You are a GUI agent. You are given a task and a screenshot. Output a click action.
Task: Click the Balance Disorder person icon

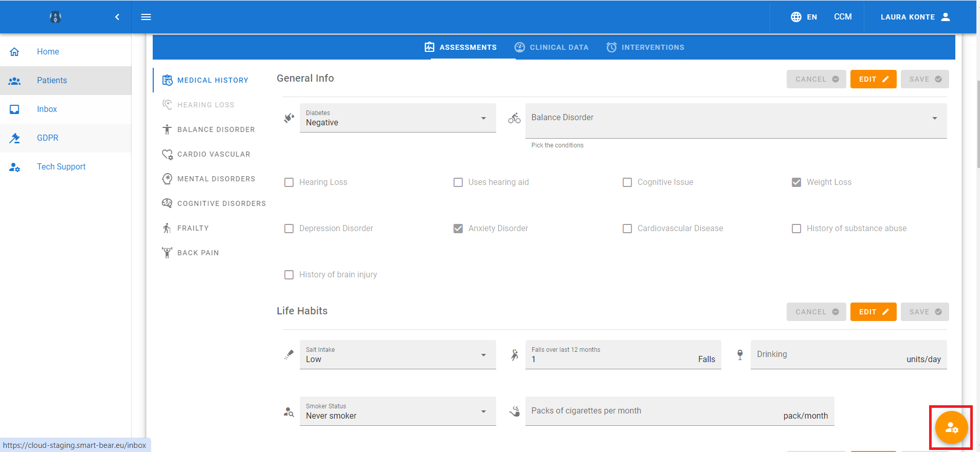tap(167, 129)
